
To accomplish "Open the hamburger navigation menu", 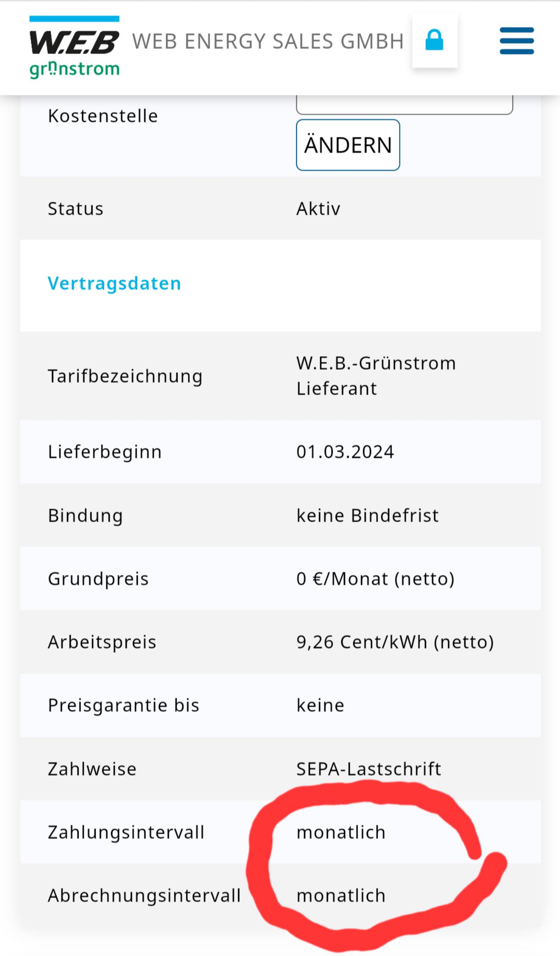I will point(517,41).
